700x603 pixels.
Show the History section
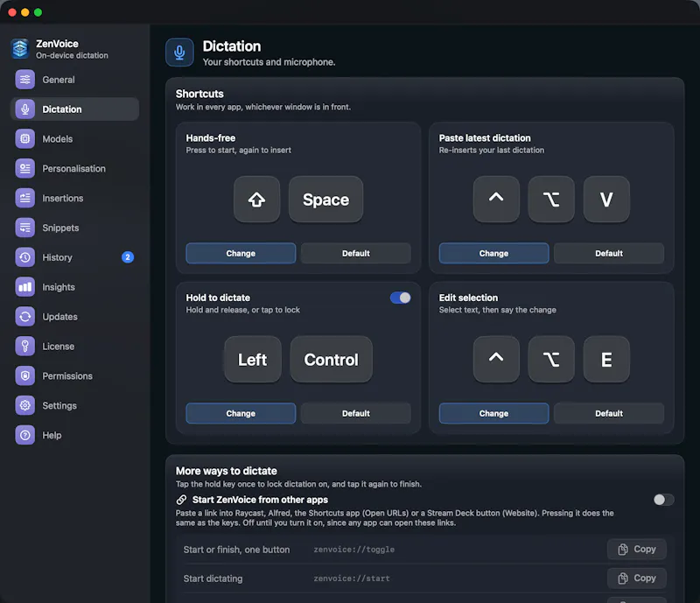pyautogui.click(x=74, y=257)
